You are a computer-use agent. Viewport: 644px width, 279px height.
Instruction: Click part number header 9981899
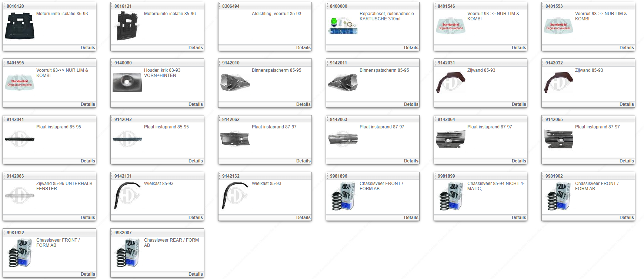446,176
